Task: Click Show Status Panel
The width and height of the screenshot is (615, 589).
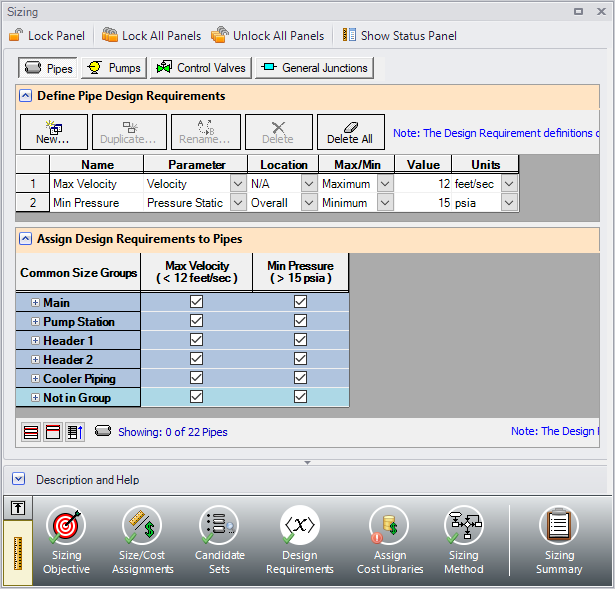Action: (399, 35)
